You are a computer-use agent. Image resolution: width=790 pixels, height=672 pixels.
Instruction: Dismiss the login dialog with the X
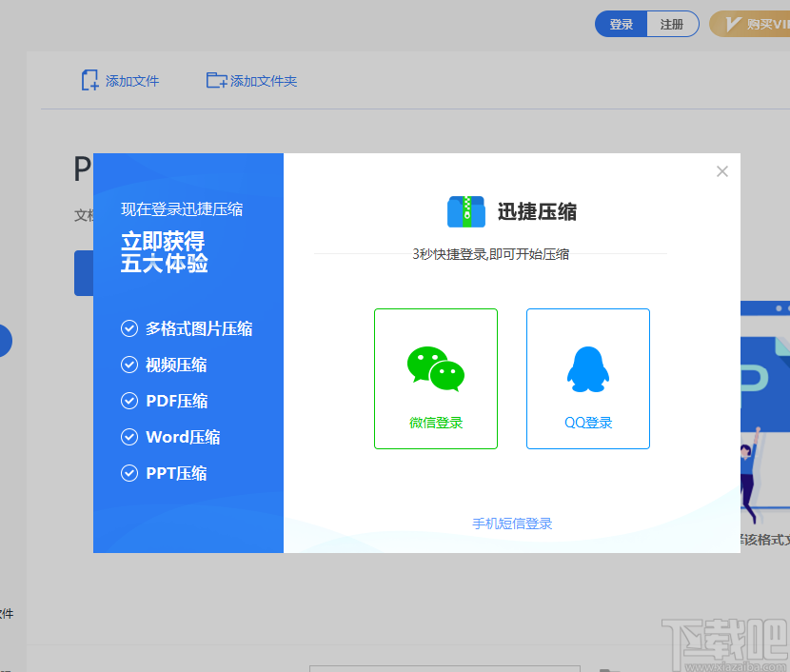(x=721, y=171)
